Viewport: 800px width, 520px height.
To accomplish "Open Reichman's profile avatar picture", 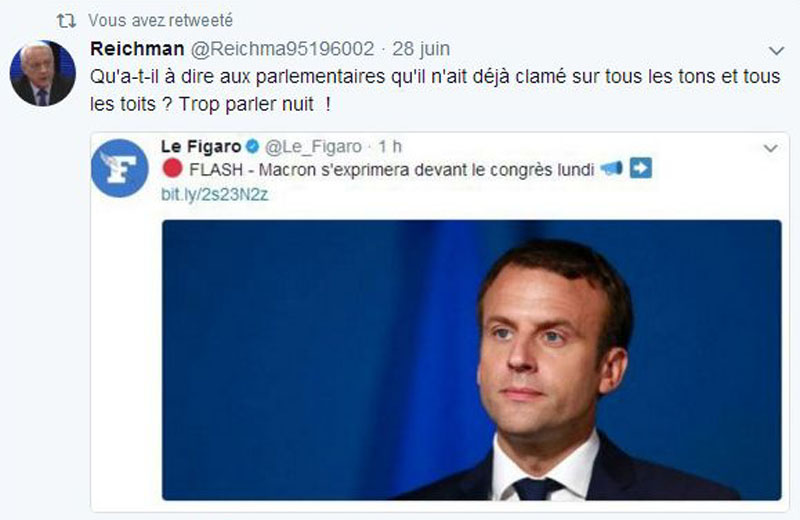I will [43, 73].
